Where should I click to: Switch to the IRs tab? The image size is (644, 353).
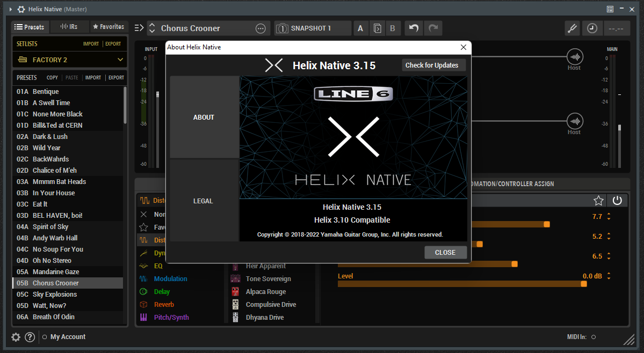pos(69,27)
